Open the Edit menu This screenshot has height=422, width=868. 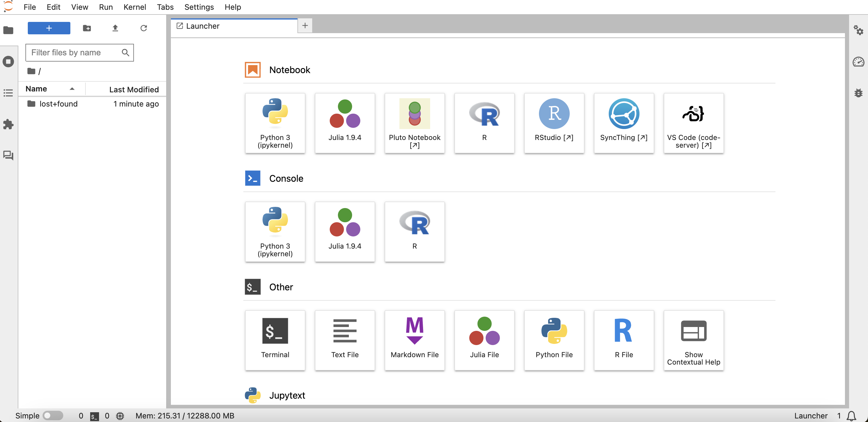53,7
